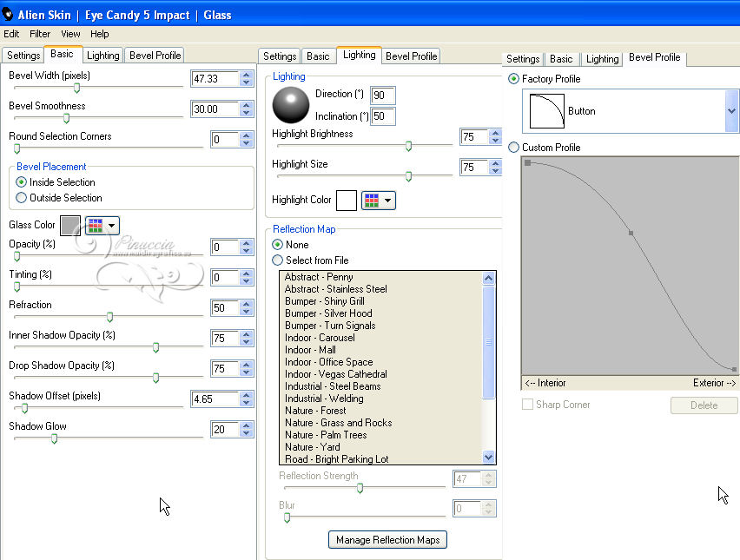Click the middle control point on profile curve
Image resolution: width=740 pixels, height=560 pixels.
click(631, 233)
